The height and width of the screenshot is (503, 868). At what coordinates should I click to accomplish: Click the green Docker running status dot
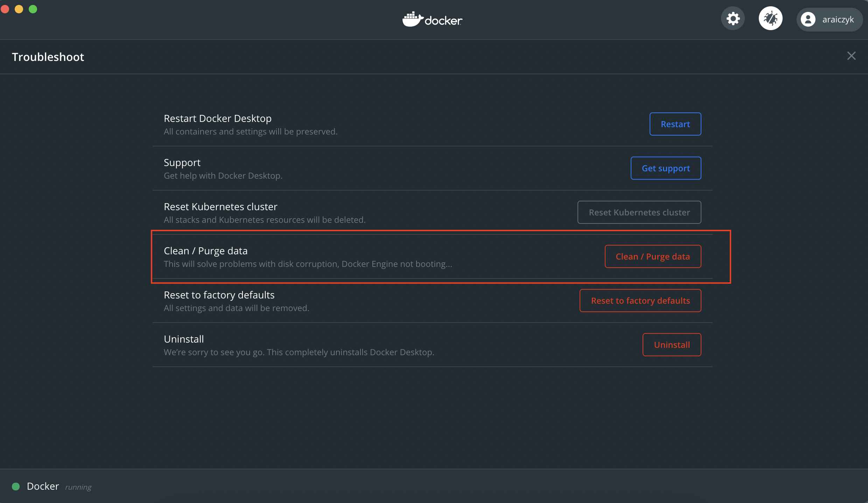[x=15, y=487]
